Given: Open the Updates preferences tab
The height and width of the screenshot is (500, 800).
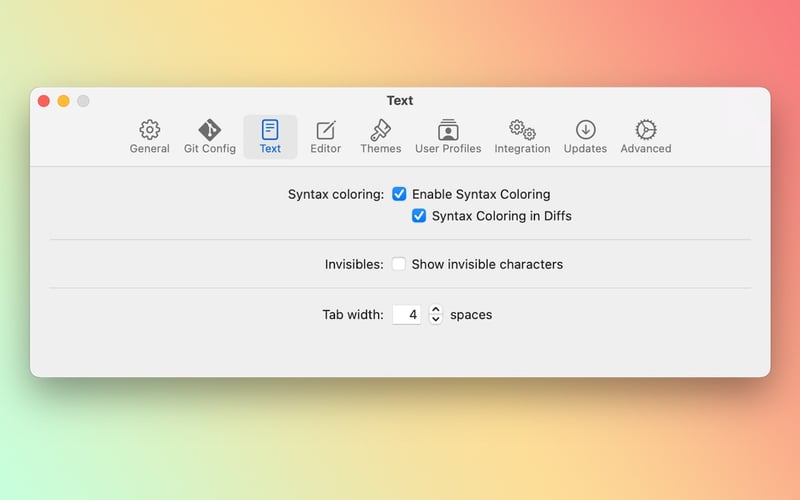Looking at the screenshot, I should tap(585, 137).
